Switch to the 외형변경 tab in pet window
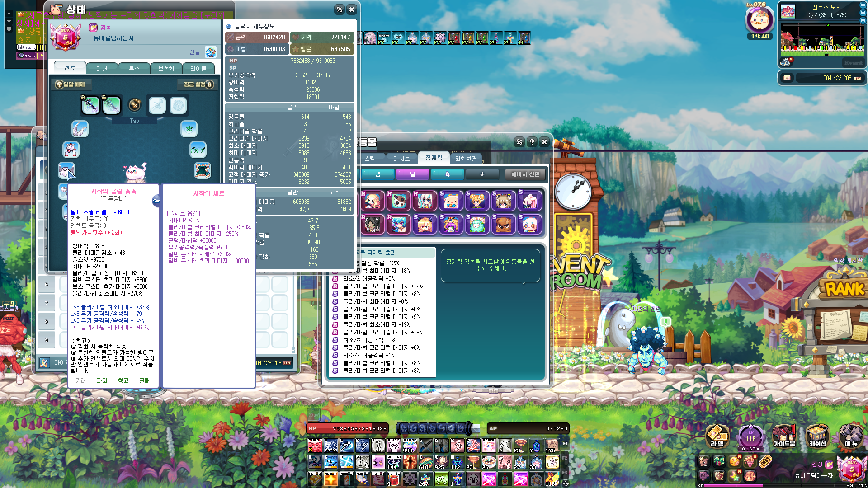 pos(466,159)
